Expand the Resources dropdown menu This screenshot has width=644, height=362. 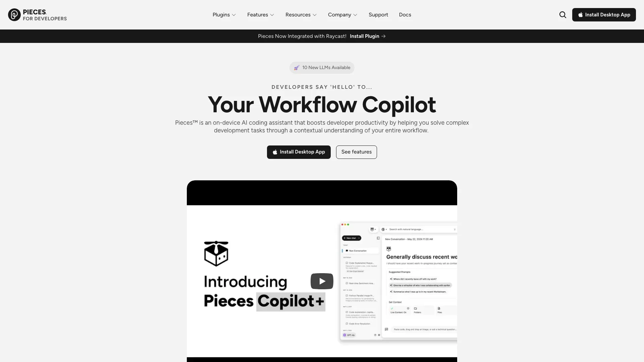pyautogui.click(x=301, y=15)
